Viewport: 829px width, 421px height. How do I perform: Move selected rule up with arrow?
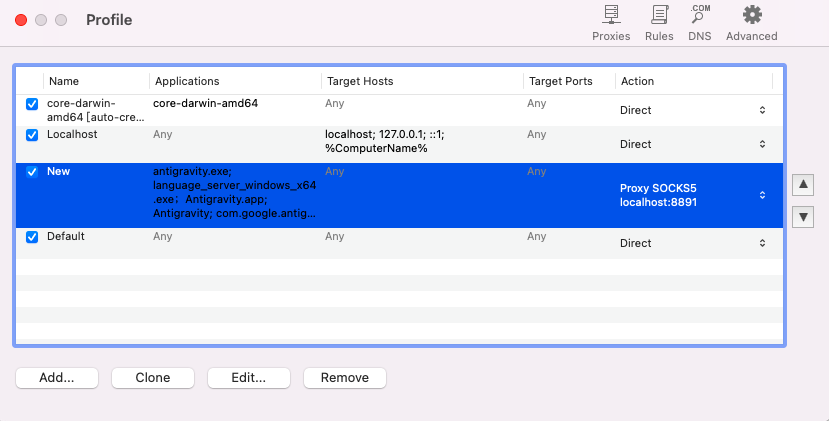click(x=803, y=185)
